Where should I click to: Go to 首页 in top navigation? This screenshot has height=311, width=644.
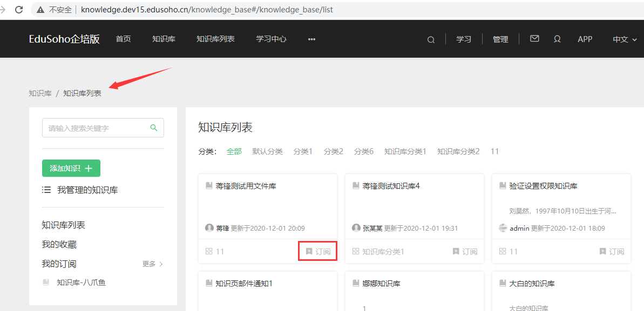(x=123, y=39)
